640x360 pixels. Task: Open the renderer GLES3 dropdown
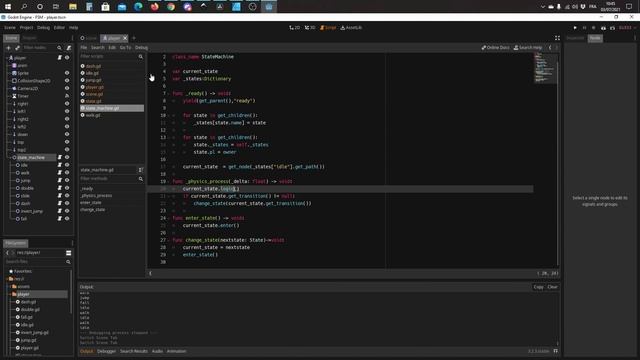(627, 28)
